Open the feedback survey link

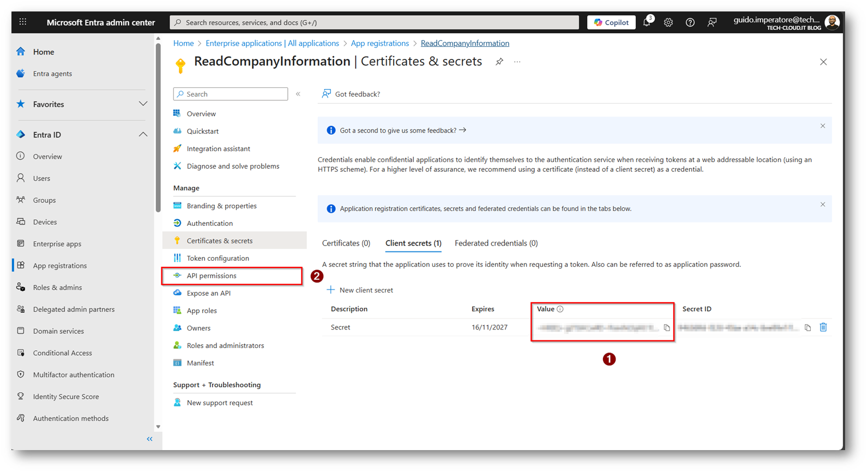click(x=403, y=130)
